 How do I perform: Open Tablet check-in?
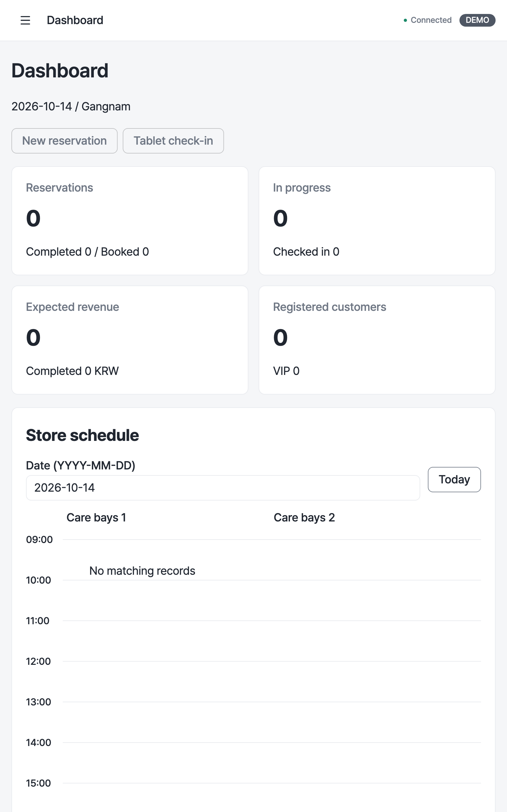tap(173, 141)
